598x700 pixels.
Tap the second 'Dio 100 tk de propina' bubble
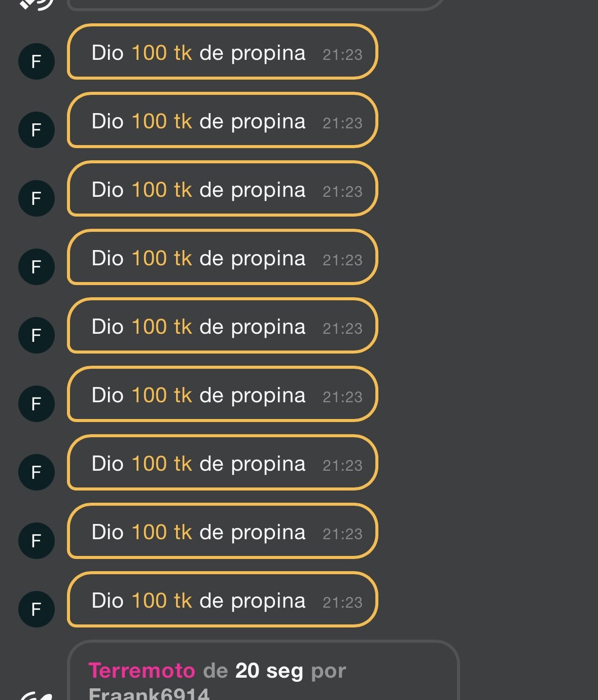[222, 121]
